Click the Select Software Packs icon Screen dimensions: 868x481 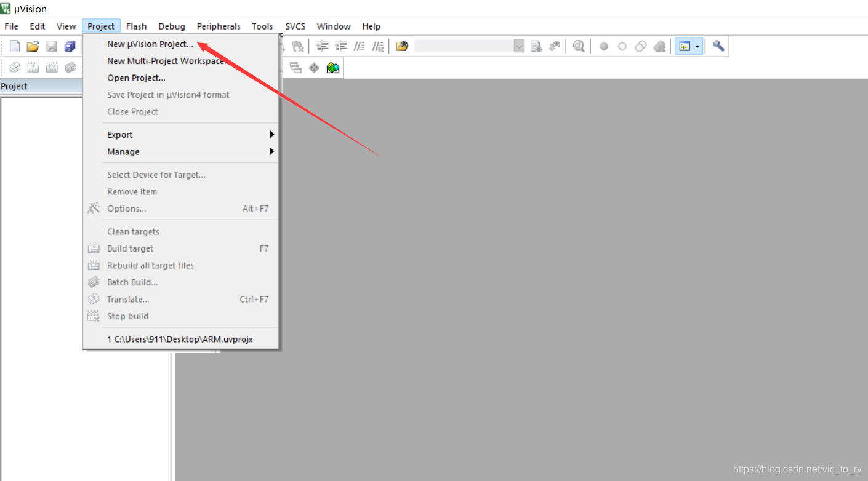click(333, 68)
